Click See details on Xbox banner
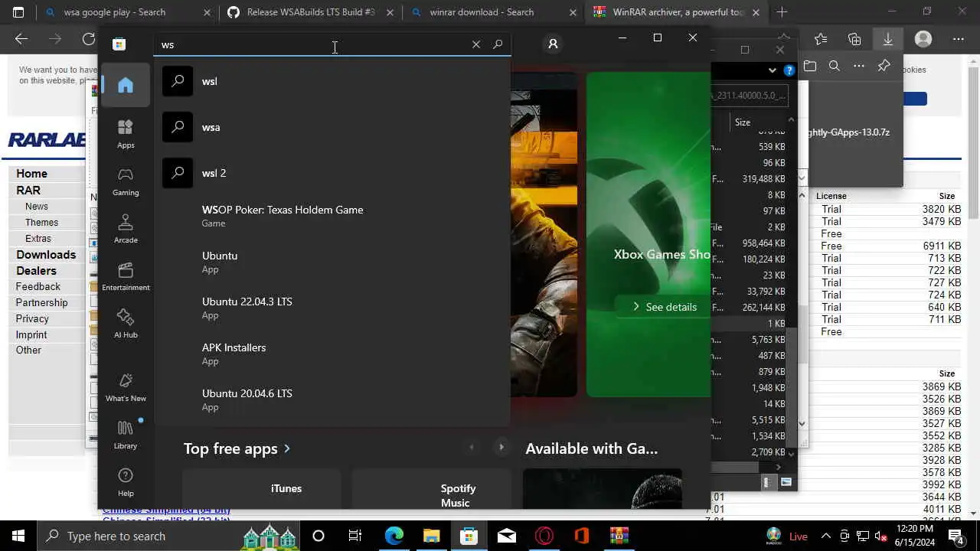 coord(663,307)
